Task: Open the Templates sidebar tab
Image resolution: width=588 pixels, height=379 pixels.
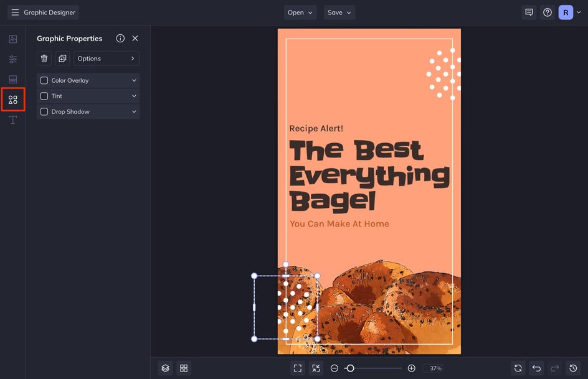Action: [12, 80]
